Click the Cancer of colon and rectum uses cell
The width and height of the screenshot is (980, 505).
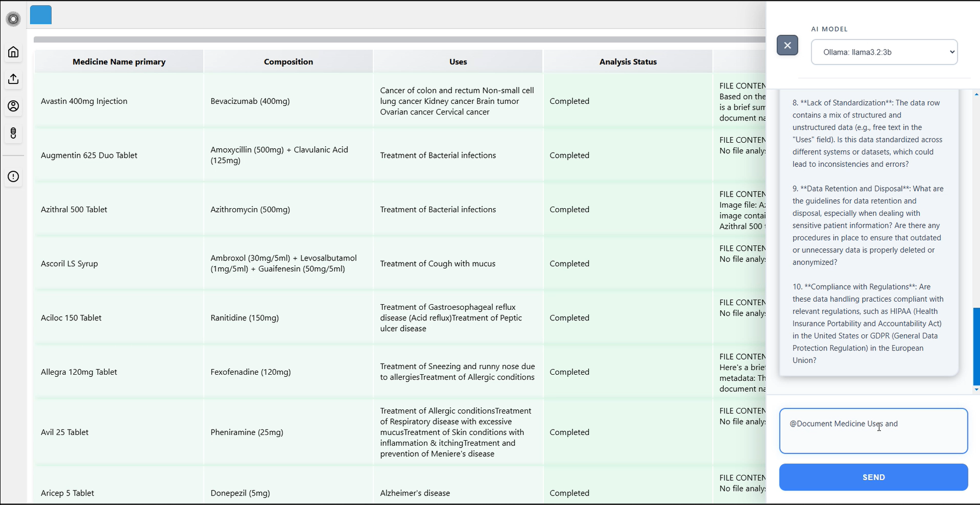click(458, 101)
